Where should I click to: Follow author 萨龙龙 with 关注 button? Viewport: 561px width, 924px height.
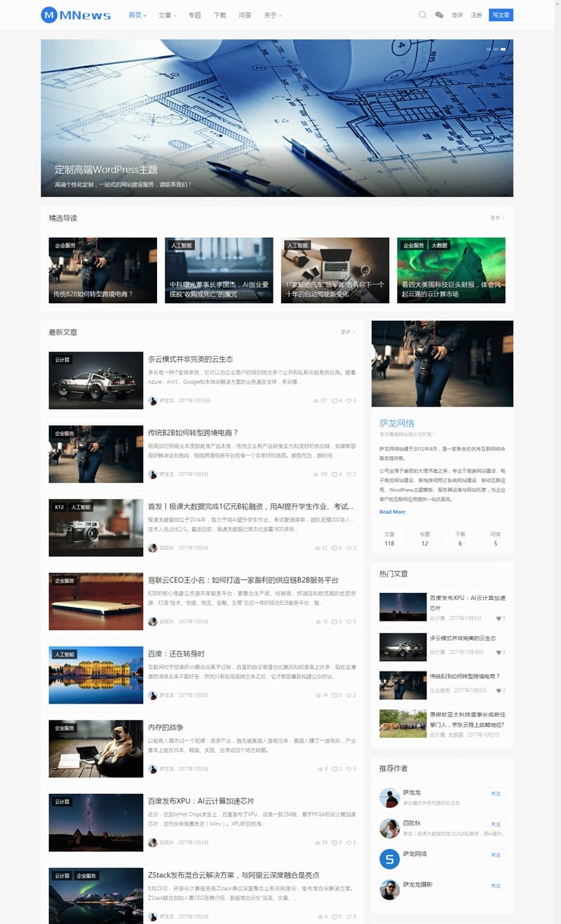(x=496, y=794)
